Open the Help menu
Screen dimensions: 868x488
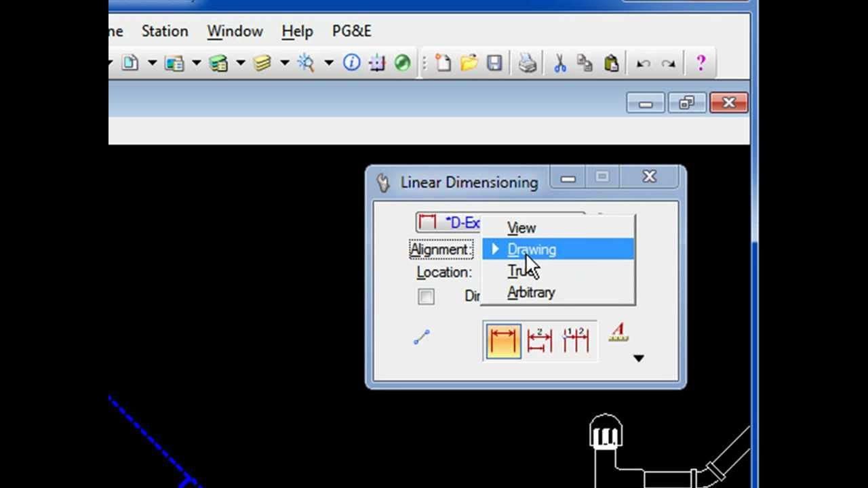click(297, 31)
